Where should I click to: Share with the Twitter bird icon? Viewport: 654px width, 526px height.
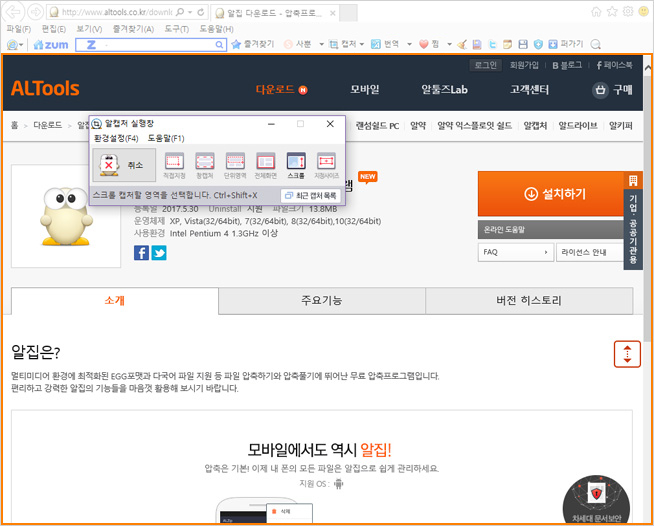[159, 253]
